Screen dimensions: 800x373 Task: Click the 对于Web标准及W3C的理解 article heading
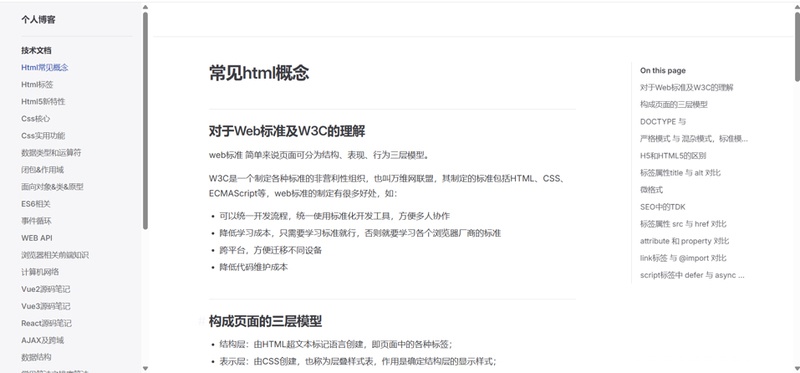tap(287, 131)
